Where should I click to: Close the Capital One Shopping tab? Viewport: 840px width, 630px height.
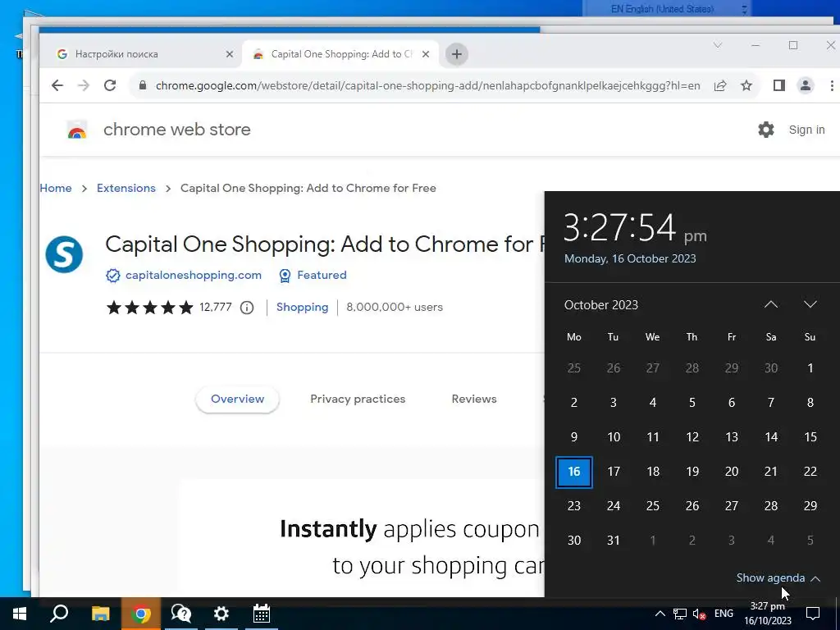point(426,54)
